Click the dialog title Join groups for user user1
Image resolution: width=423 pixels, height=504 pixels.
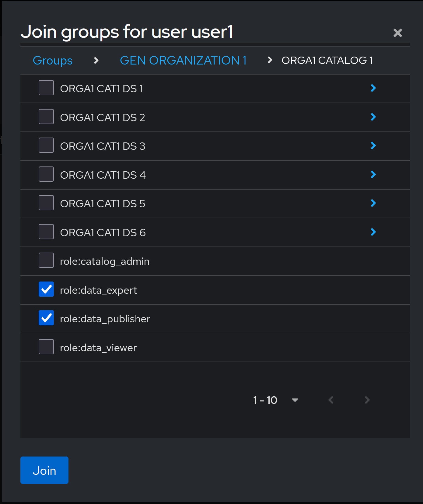tap(127, 32)
